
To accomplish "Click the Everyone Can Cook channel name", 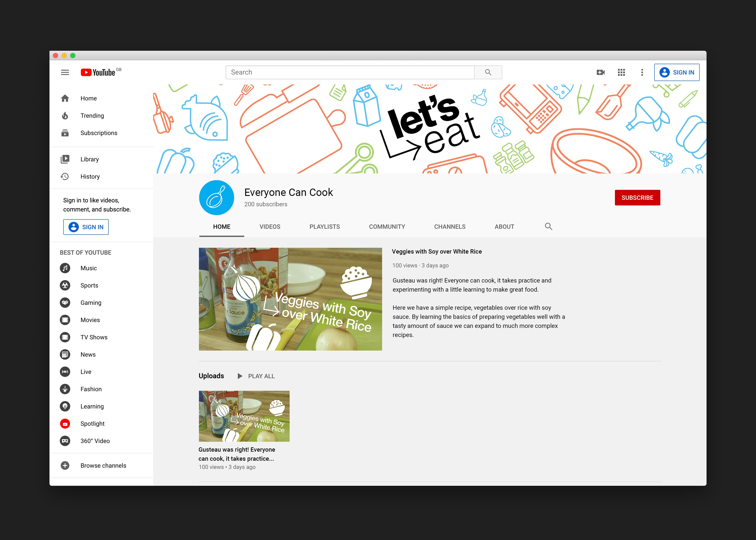I will coord(288,192).
